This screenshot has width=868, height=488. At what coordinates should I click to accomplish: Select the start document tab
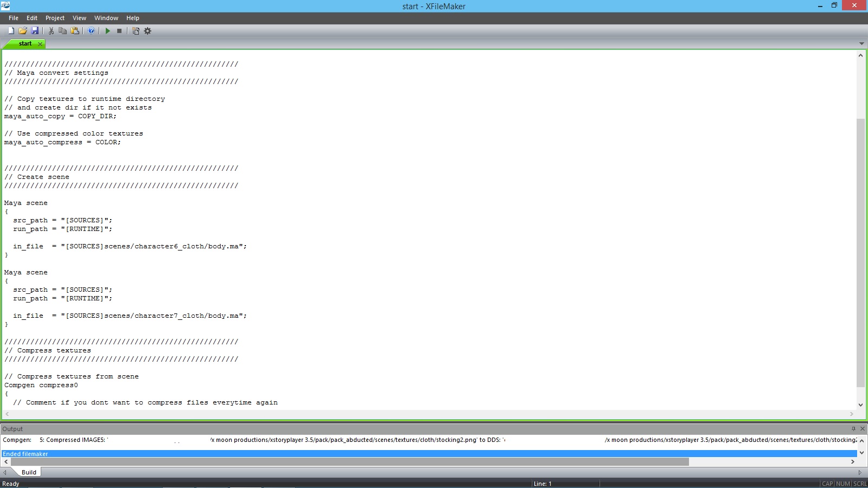tap(25, 43)
